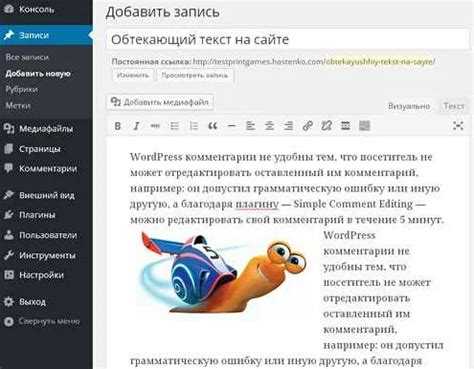
Task: Align text right
Action: click(288, 126)
